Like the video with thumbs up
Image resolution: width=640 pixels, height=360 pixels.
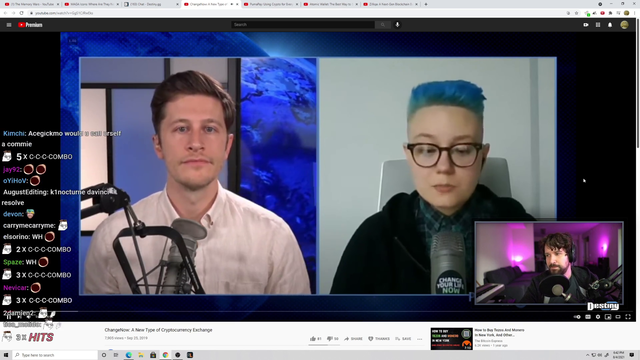click(x=316, y=339)
